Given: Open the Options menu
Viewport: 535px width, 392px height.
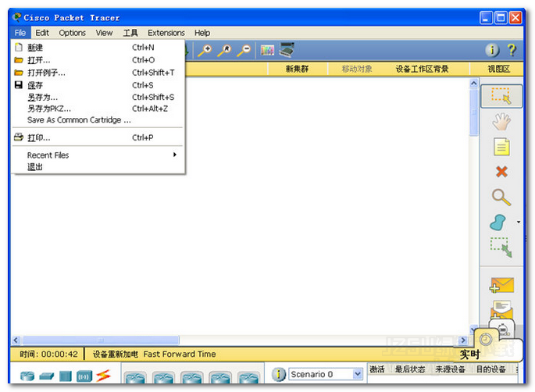Looking at the screenshot, I should click(x=73, y=33).
